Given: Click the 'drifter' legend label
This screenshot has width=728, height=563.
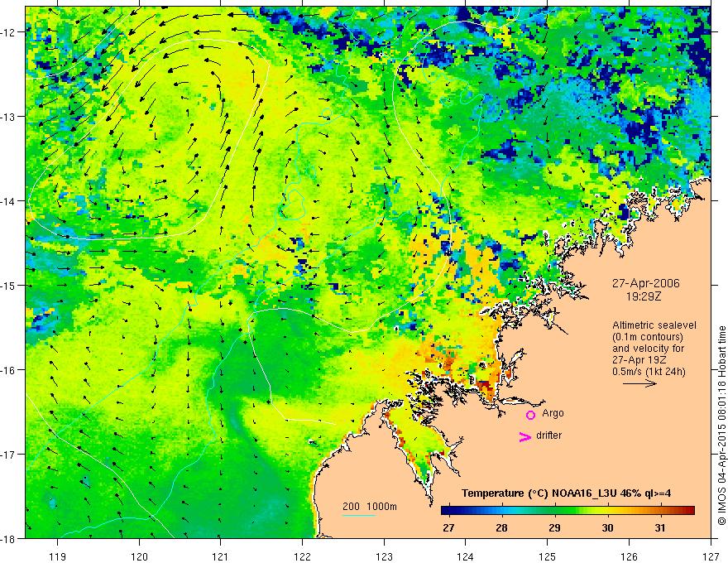Looking at the screenshot, I should (548, 435).
